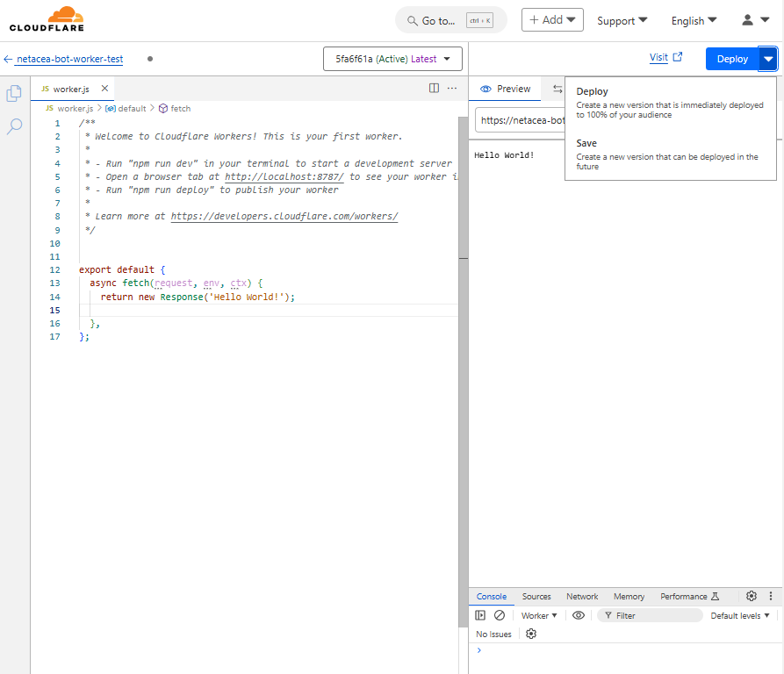Open the Search icon in the sidebar

point(14,126)
